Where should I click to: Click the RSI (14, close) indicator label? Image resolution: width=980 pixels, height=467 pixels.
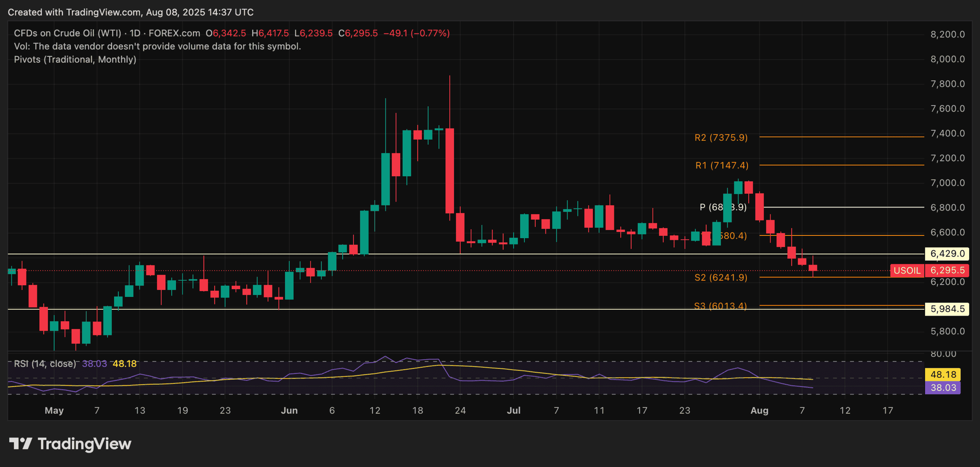[x=45, y=363]
